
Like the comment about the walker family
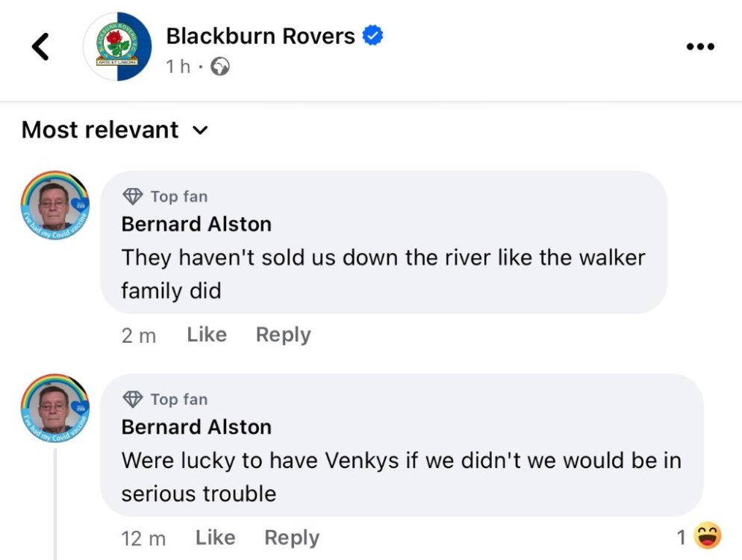click(x=207, y=335)
